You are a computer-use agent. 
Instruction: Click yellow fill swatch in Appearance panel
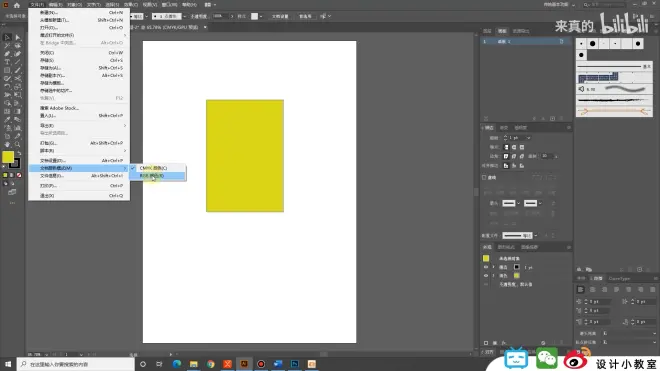tap(516, 276)
